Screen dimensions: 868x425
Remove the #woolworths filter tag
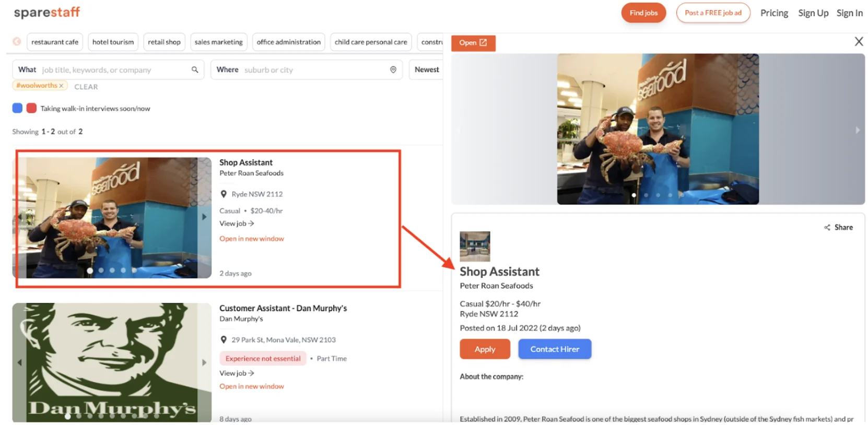coord(61,86)
